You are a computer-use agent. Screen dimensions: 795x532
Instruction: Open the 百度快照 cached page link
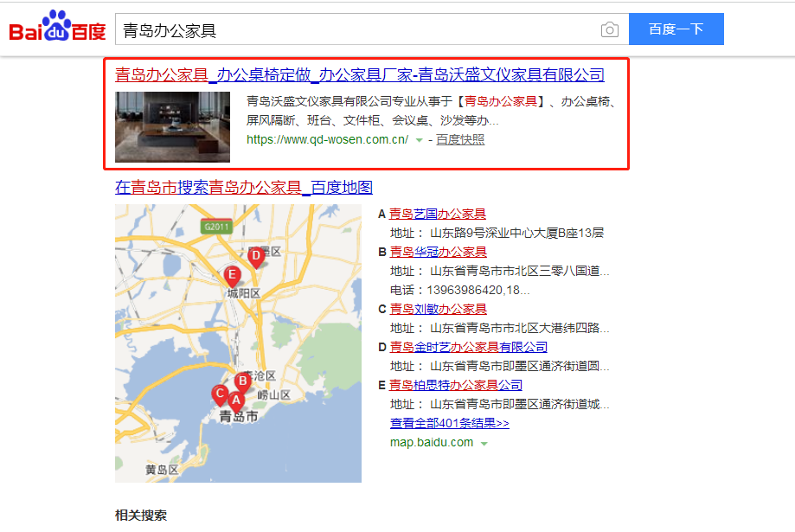(x=460, y=139)
